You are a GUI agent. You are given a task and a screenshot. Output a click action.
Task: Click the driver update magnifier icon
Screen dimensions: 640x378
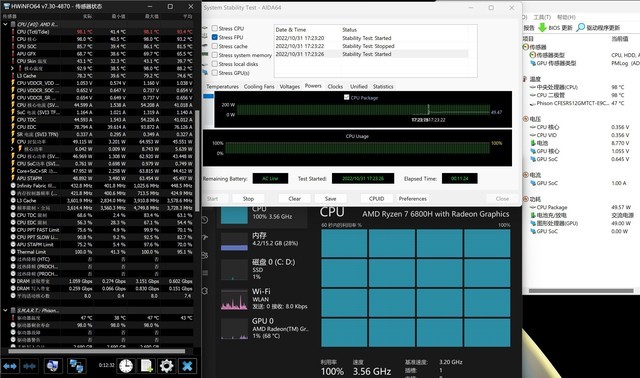point(581,27)
